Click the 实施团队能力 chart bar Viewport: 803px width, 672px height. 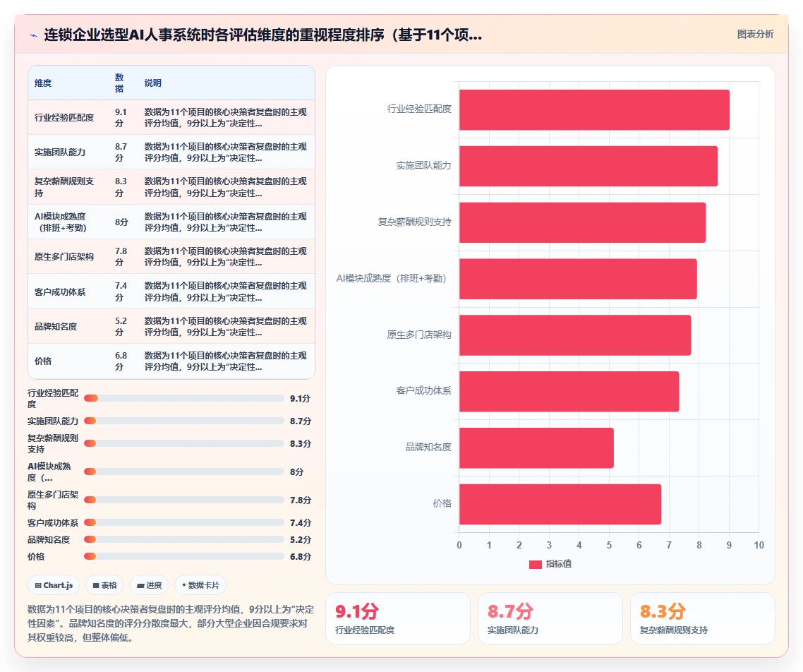point(588,166)
